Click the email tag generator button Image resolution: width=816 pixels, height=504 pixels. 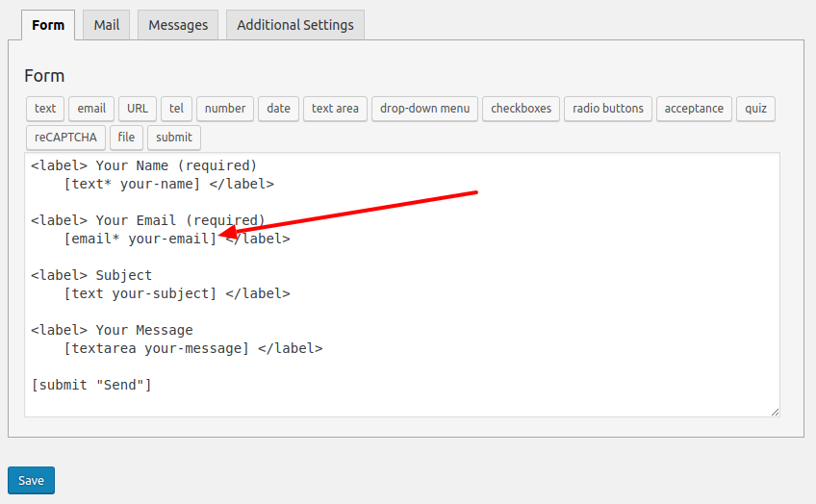(91, 109)
